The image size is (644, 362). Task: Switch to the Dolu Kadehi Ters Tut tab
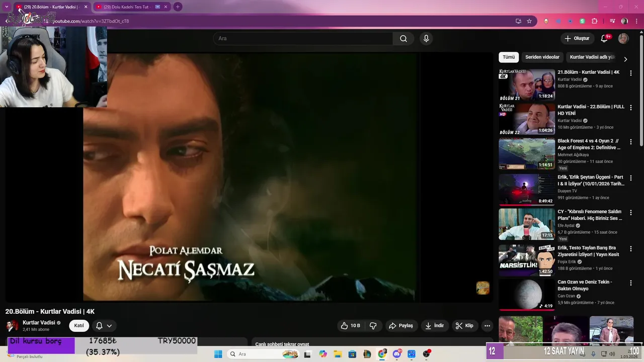[132, 7]
